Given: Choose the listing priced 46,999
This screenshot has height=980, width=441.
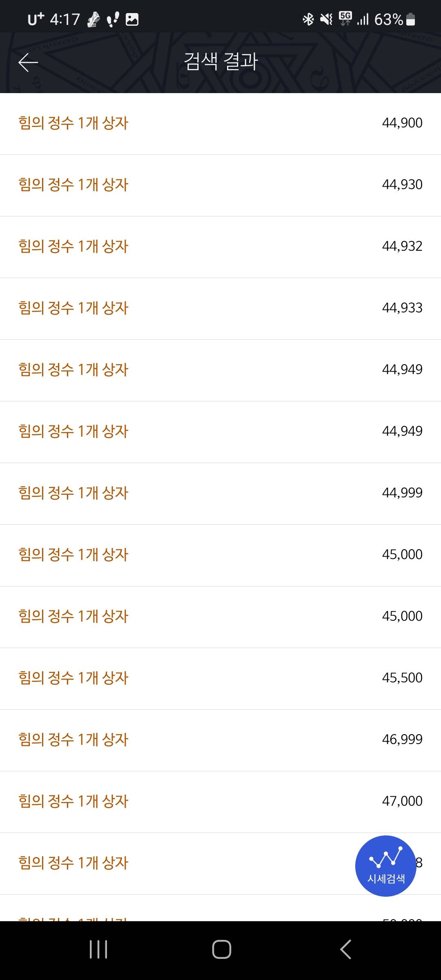Looking at the screenshot, I should point(220,740).
